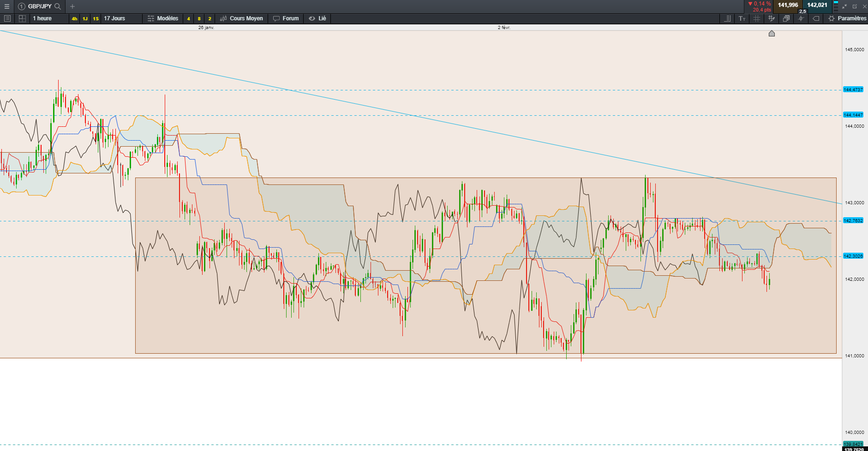Open the chart layout grid icon
This screenshot has height=451, width=868.
point(22,18)
